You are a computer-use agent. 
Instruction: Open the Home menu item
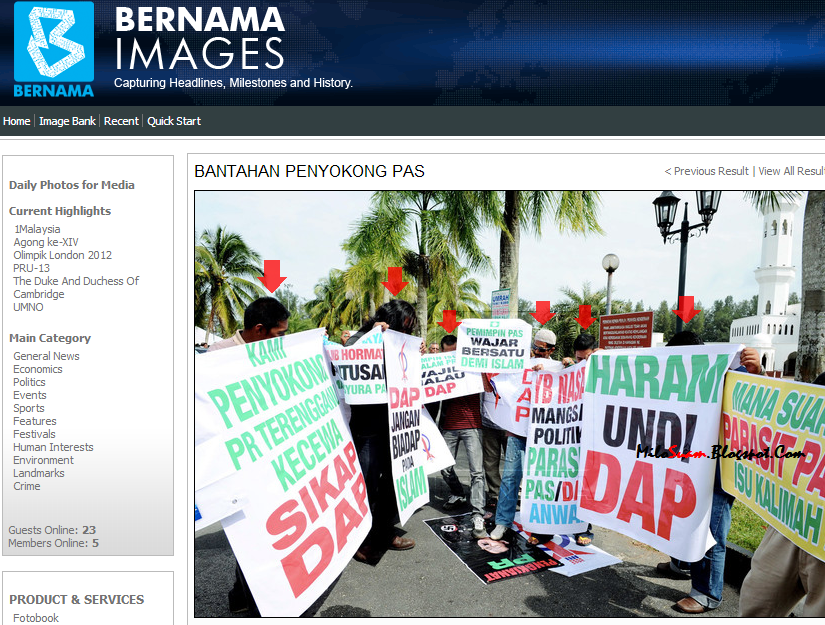click(17, 121)
